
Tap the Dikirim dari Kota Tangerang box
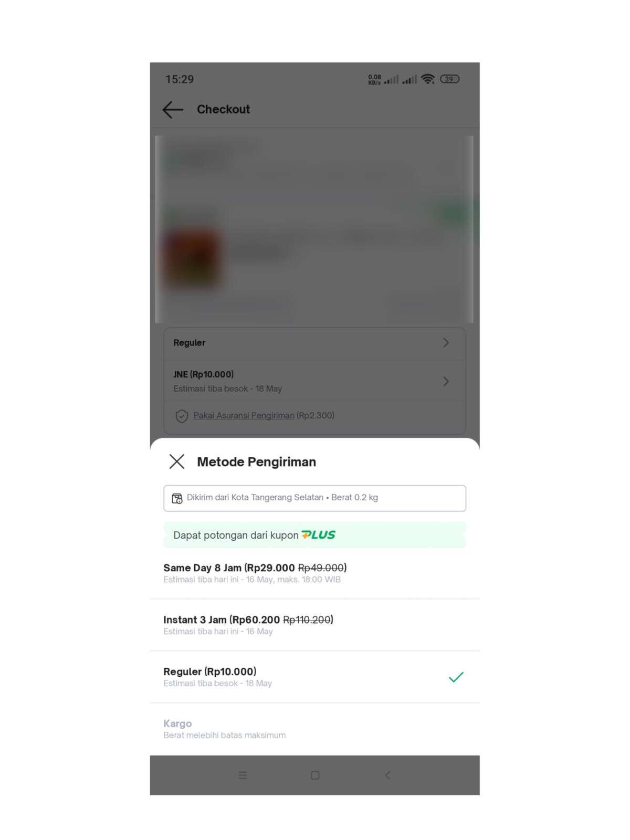coord(315,498)
